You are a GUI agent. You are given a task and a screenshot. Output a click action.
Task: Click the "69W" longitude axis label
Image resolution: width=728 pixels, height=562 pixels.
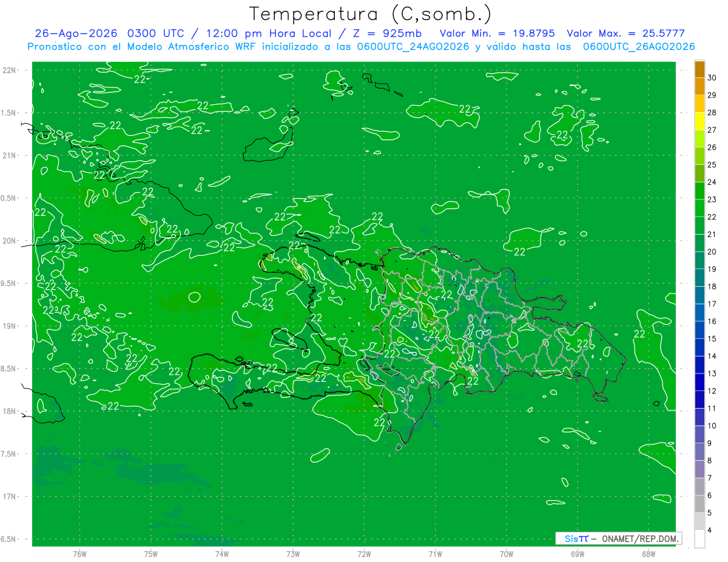(x=578, y=554)
